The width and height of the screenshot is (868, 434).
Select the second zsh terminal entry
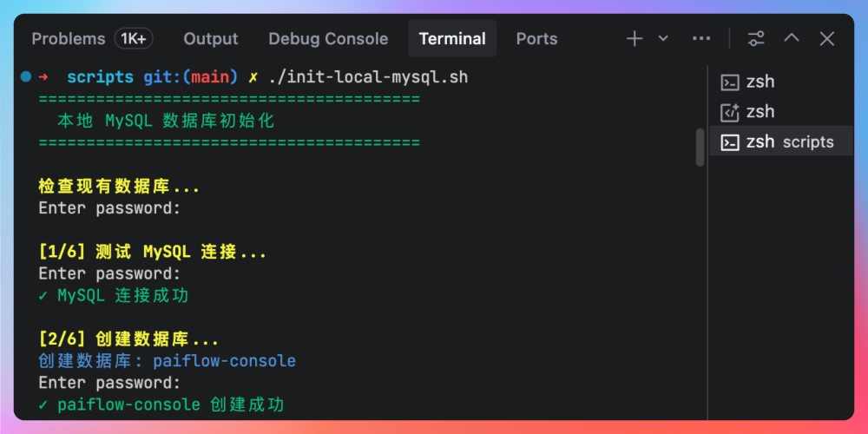(x=759, y=112)
